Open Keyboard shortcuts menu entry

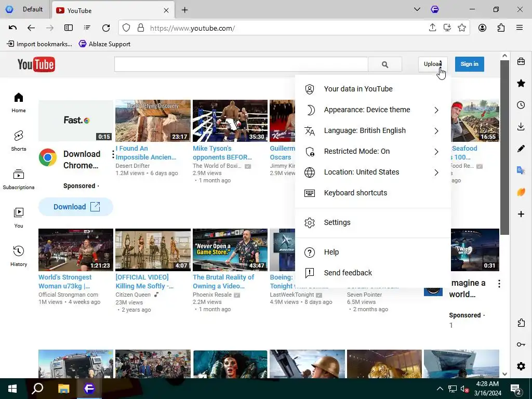click(x=373, y=193)
